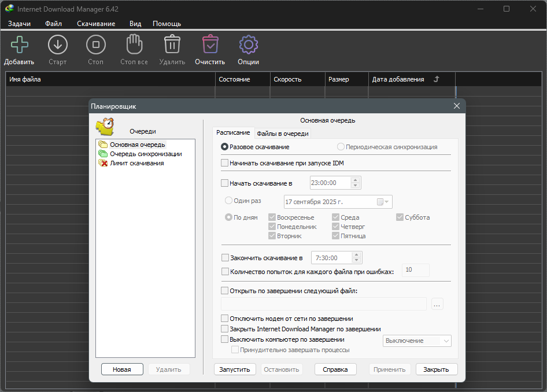The height and width of the screenshot is (392, 547).
Task: Click the file path field under Открыть по завершении
Action: (x=324, y=304)
